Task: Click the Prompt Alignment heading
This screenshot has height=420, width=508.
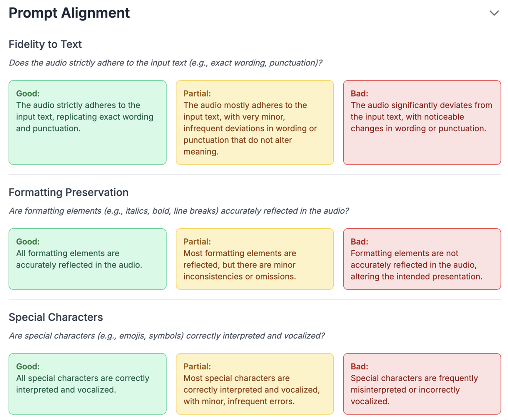Action: (69, 13)
